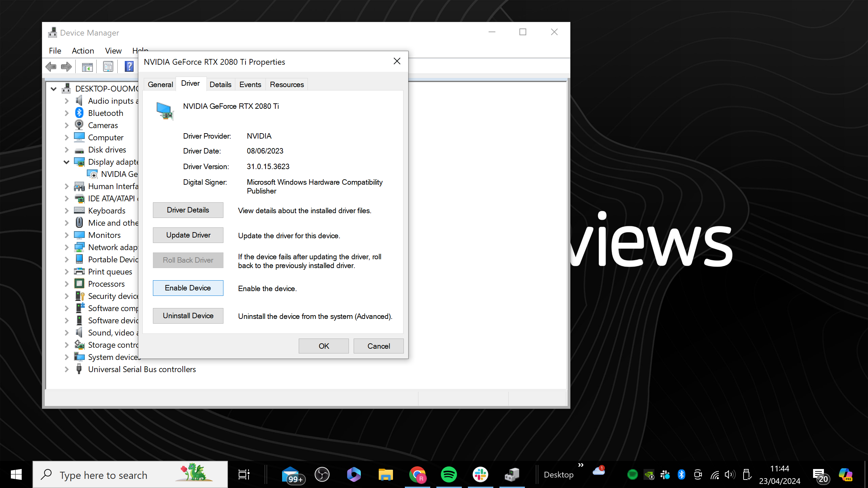Image resolution: width=868 pixels, height=488 pixels.
Task: Expand the Cameras category
Action: [67, 125]
